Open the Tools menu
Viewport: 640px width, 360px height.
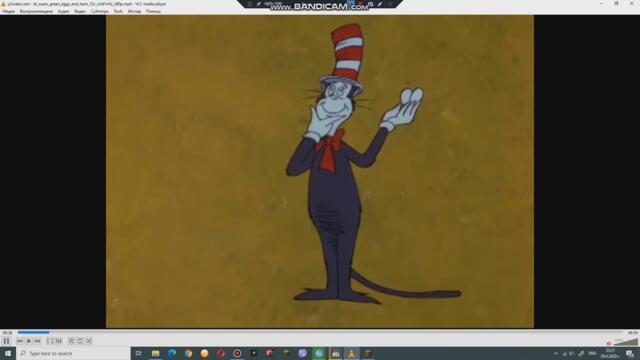(118, 11)
